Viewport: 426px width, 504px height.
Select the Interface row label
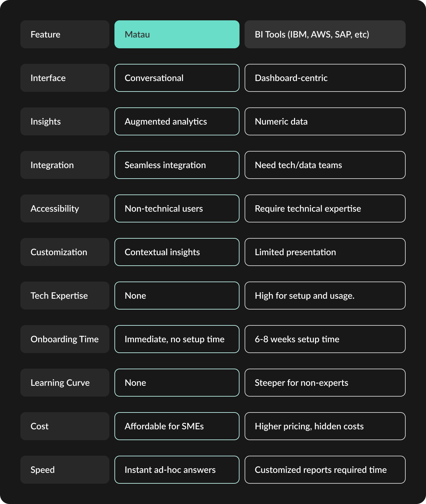click(x=65, y=78)
